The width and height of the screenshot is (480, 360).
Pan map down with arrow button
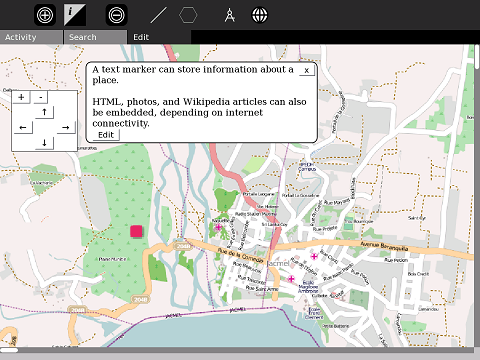44,143
